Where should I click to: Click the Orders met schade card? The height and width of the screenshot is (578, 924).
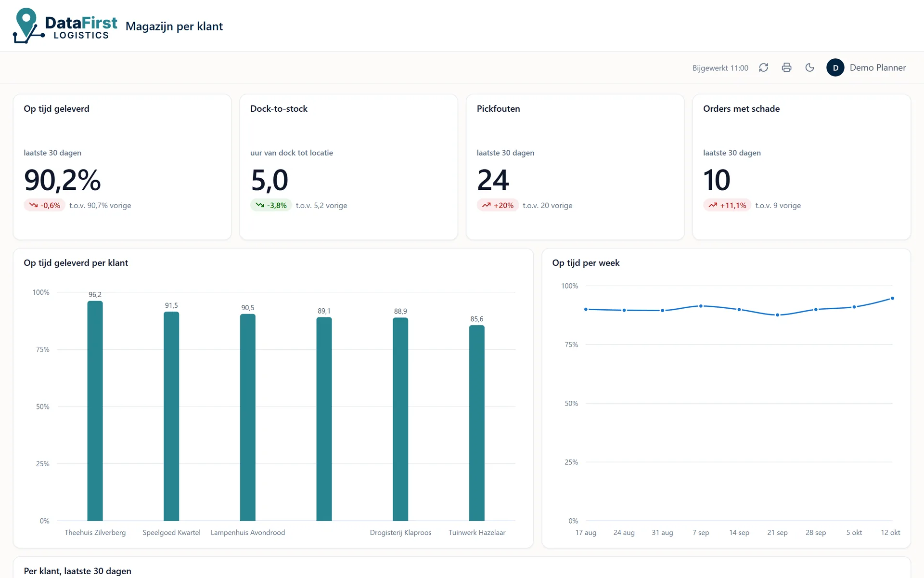tap(801, 167)
